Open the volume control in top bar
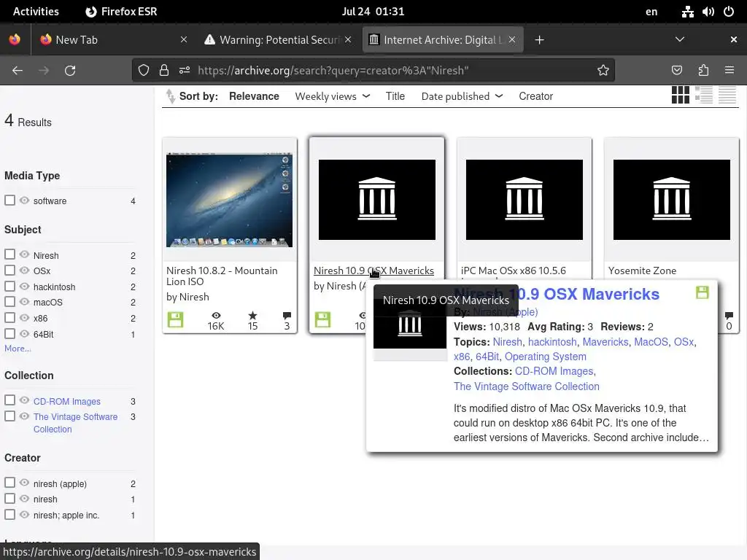Image resolution: width=747 pixels, height=560 pixels. [708, 12]
